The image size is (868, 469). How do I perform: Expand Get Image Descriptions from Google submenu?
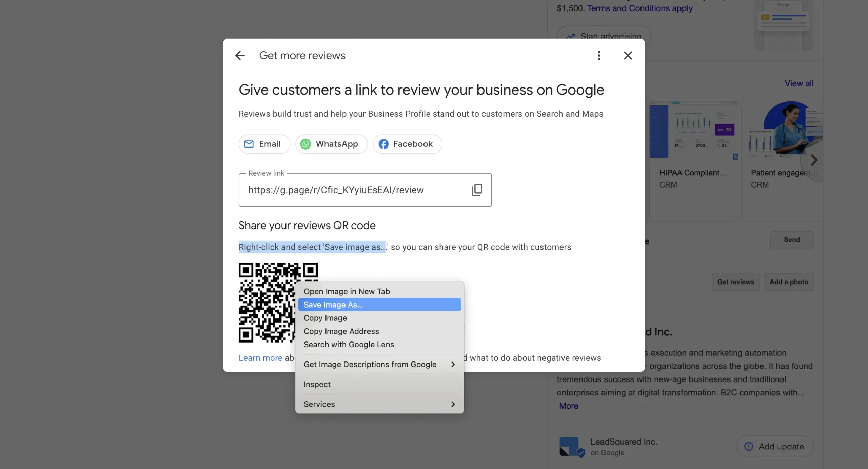[379, 364]
